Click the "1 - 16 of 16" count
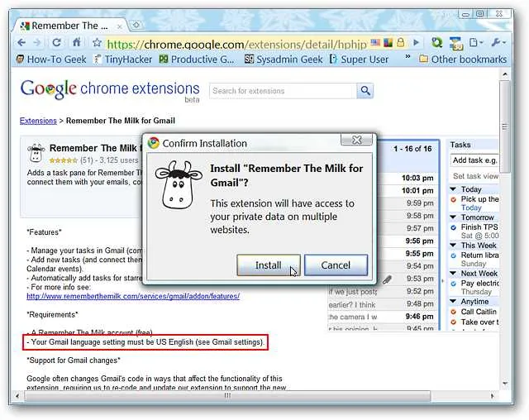 click(x=412, y=149)
